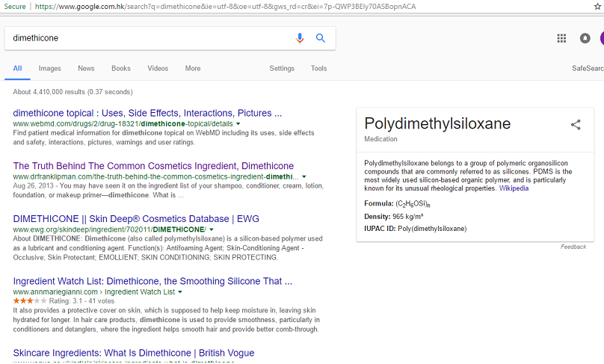Switch to the Videos tab

158,69
